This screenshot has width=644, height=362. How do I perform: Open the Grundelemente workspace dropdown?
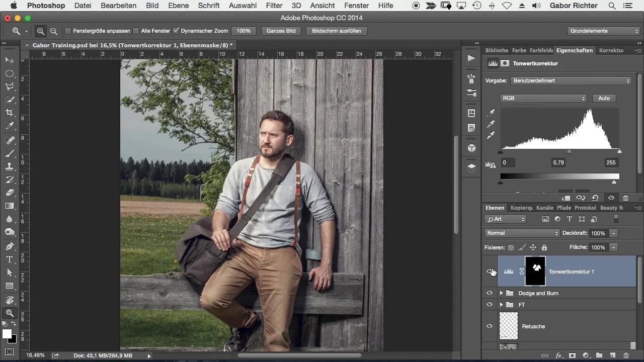603,31
